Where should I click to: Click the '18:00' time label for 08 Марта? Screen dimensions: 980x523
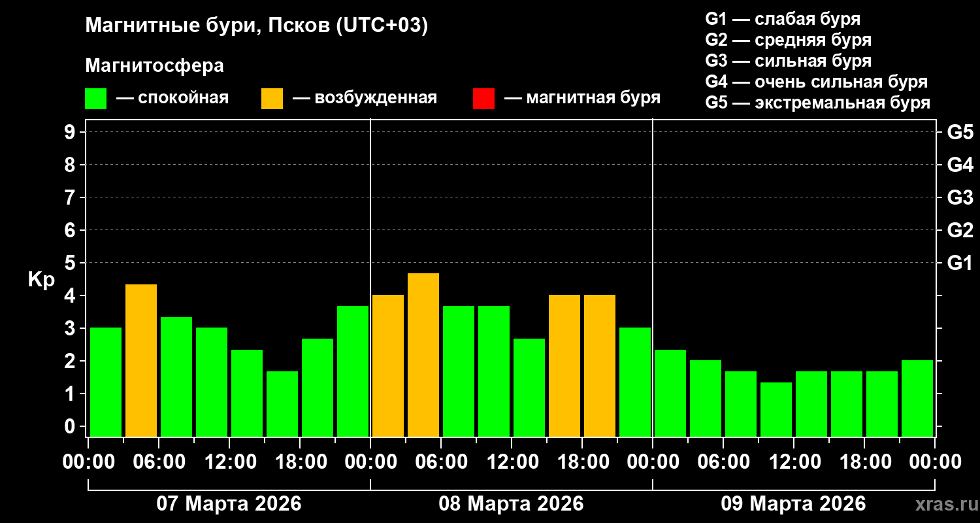(582, 462)
